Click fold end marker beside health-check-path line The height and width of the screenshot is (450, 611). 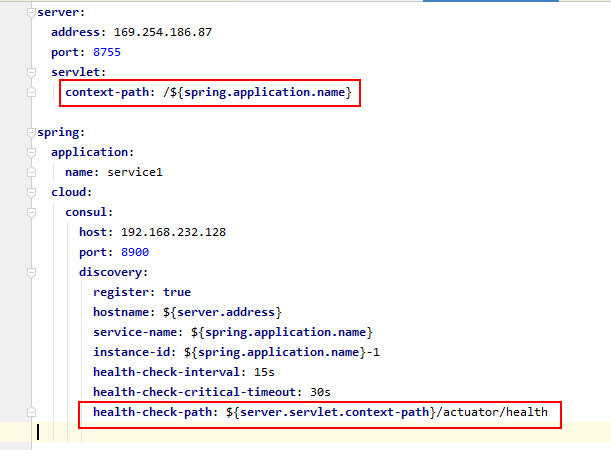[32, 412]
